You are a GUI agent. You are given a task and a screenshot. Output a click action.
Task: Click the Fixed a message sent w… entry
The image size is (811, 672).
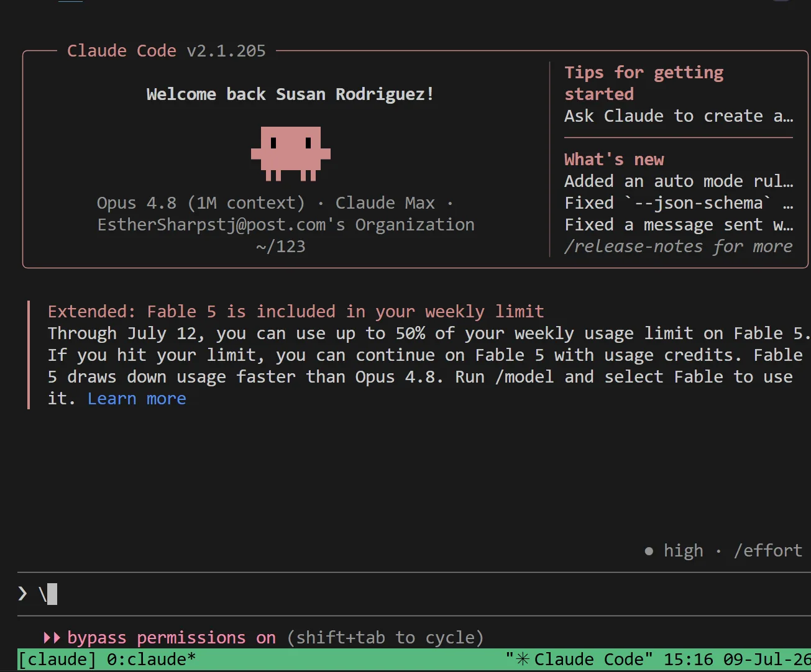(x=679, y=225)
